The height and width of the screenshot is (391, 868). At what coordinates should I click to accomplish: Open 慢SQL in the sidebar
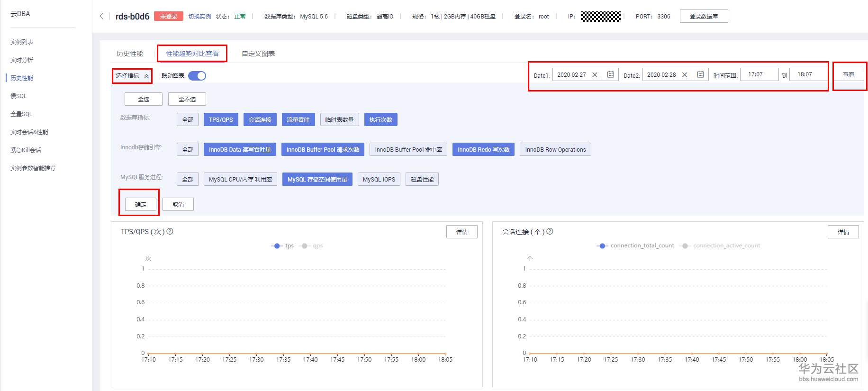tap(18, 96)
